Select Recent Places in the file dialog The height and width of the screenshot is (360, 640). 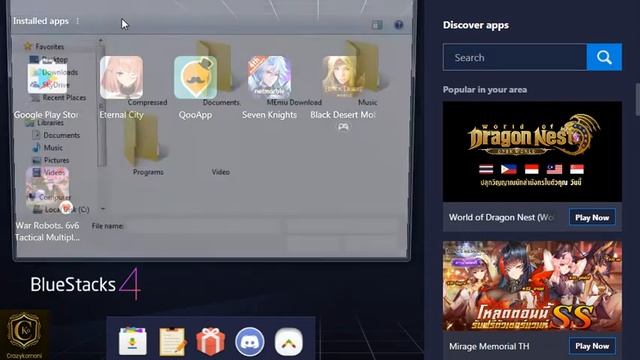click(x=59, y=98)
